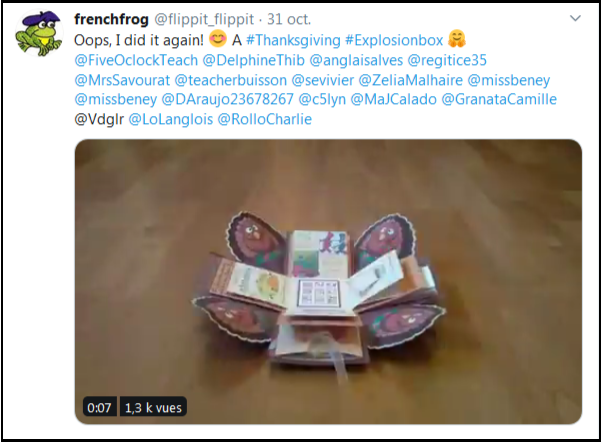Visit the @RolloCharlie mention
Screen dimensions: 602x442
[x=265, y=119]
